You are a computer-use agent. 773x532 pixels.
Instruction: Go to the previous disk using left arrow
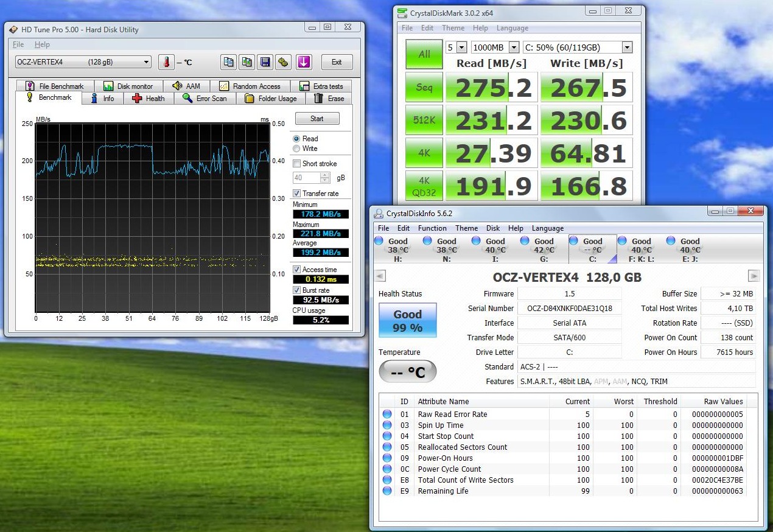[380, 276]
